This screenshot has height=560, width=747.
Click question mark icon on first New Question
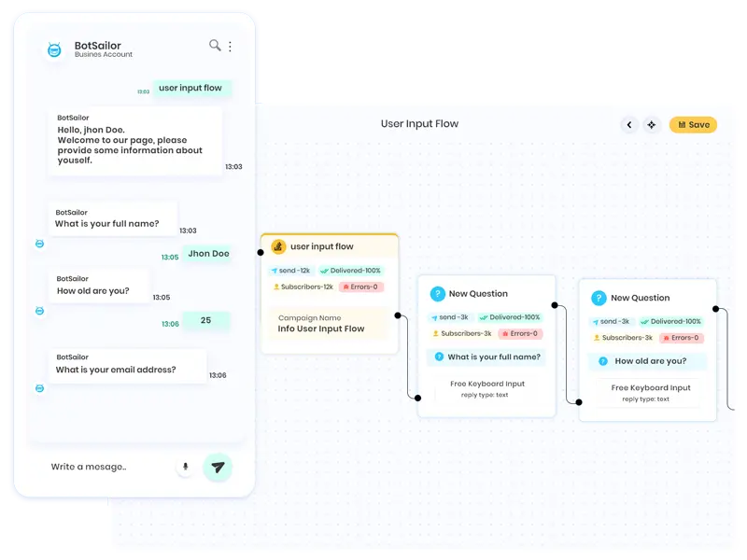point(437,293)
